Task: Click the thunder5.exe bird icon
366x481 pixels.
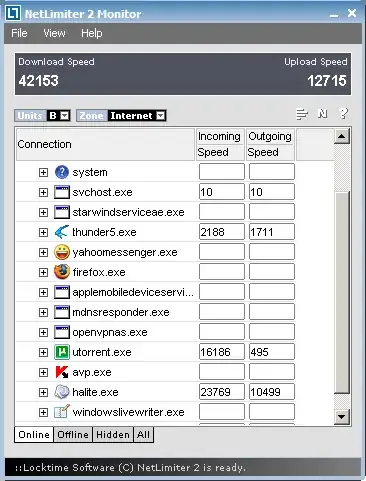Action: click(x=62, y=232)
